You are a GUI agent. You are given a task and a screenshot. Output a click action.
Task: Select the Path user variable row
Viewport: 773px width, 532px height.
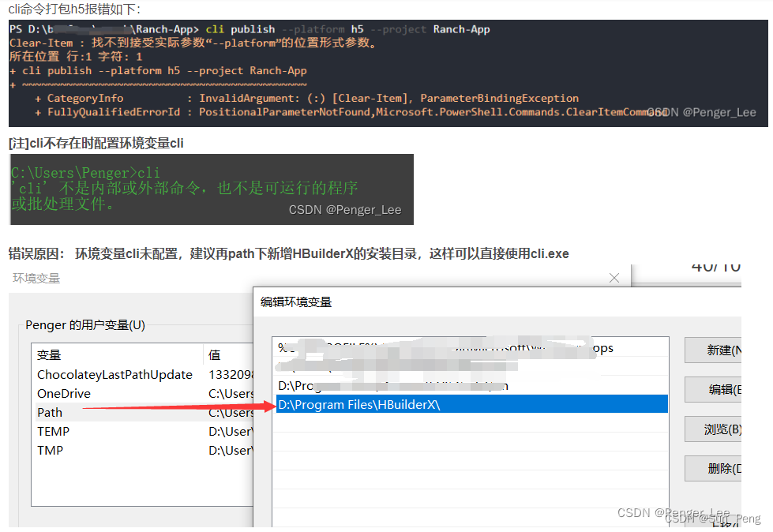point(142,412)
